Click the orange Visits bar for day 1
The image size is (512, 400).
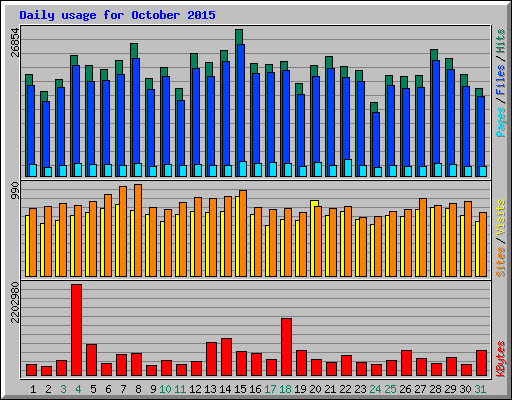click(x=33, y=242)
